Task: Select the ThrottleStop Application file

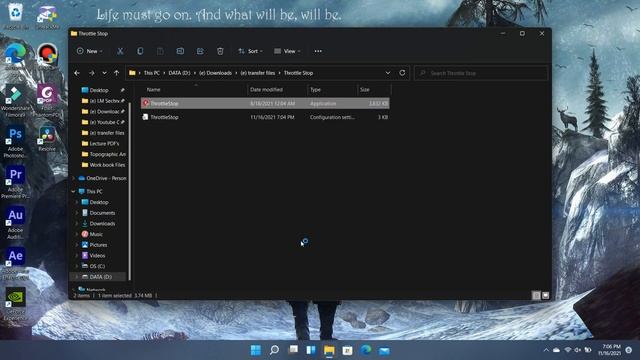Action: pyautogui.click(x=265, y=104)
